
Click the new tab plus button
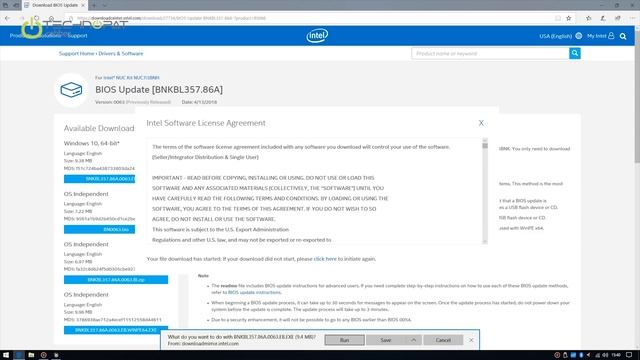(93, 5)
